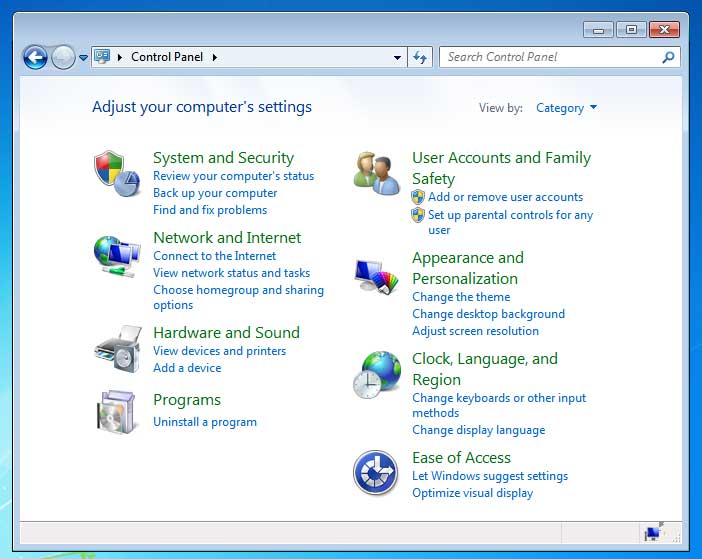Open Ease of Access category heading
The width and height of the screenshot is (702, 559).
click(x=462, y=458)
